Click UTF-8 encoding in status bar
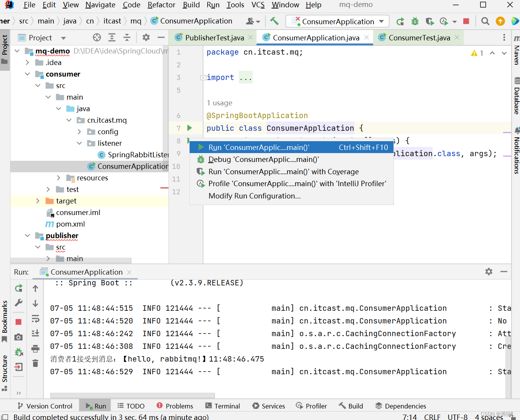 coord(458,417)
